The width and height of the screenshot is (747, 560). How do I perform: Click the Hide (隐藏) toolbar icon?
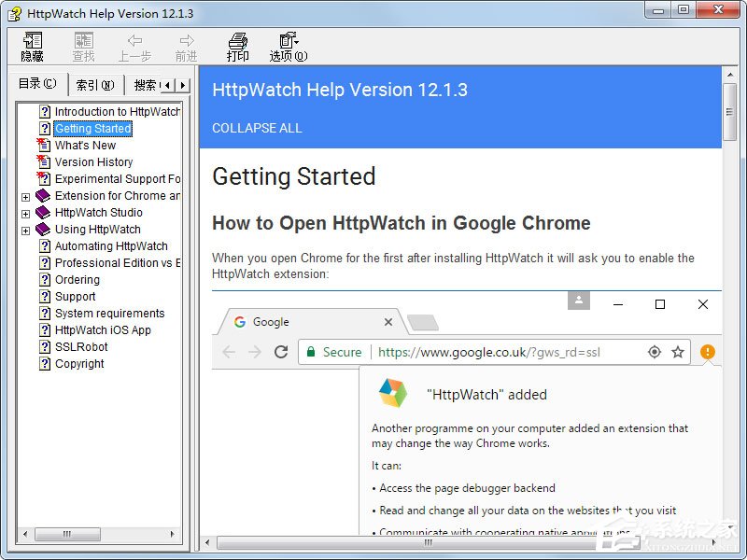[x=33, y=40]
